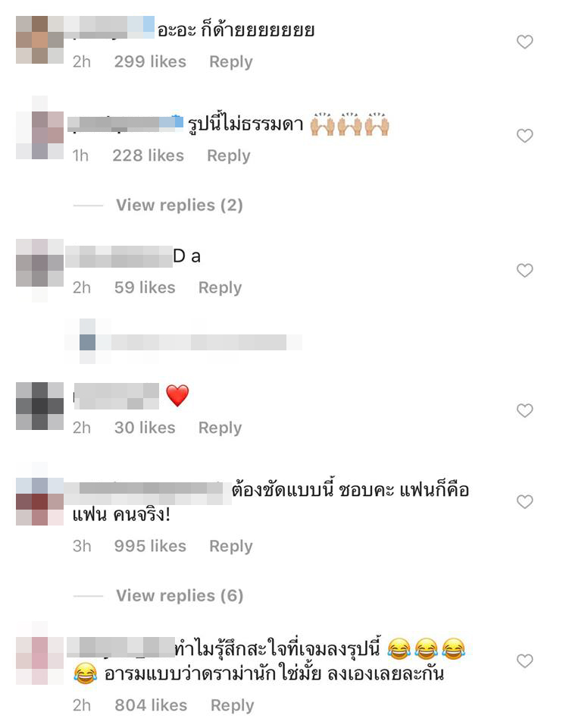The height and width of the screenshot is (728, 563).
Task: Heart the red heart emoji comment
Action: click(x=524, y=410)
